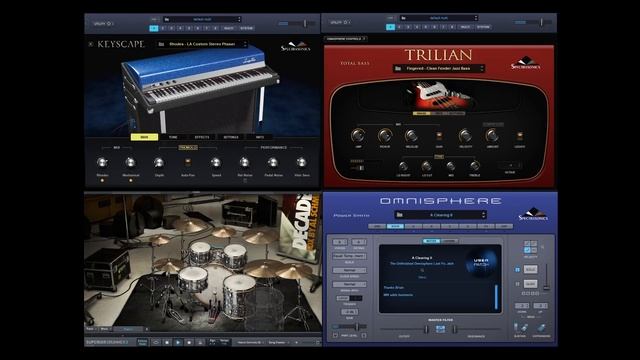
Task: Toggle the LED under the Rhodes knob
Action: pyautogui.click(x=102, y=180)
